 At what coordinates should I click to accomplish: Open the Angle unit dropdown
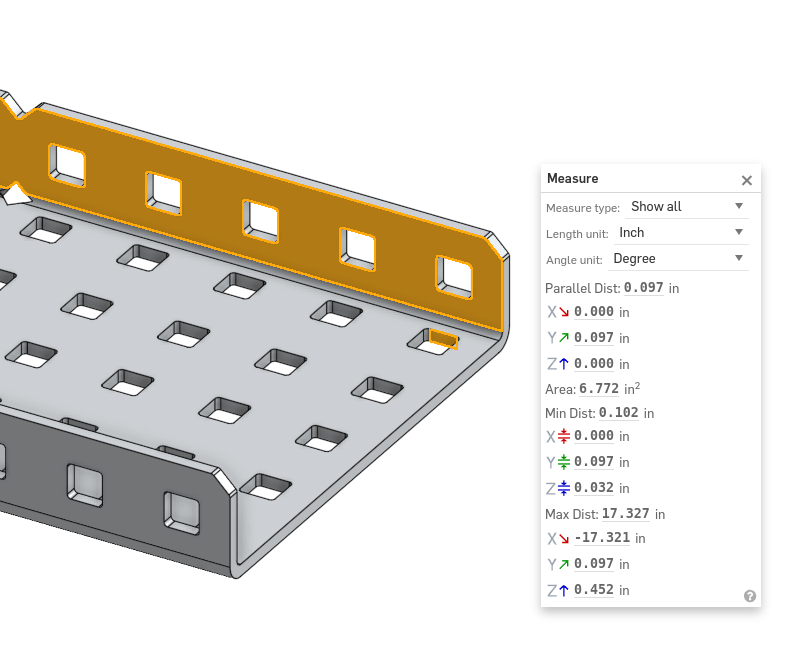(678, 259)
